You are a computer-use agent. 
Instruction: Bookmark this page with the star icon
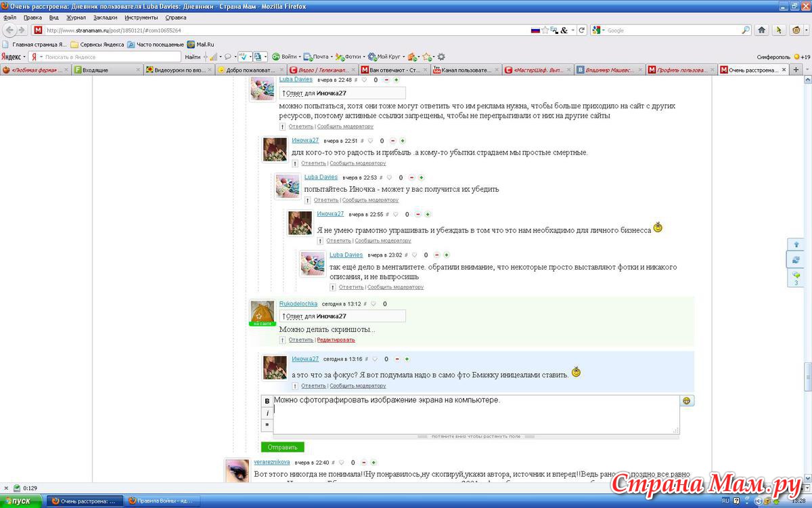tap(545, 30)
